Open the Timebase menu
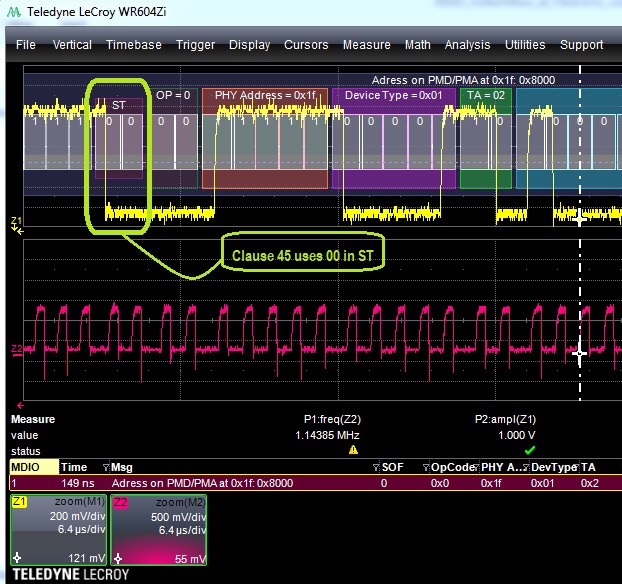The width and height of the screenshot is (622, 584). (x=133, y=45)
